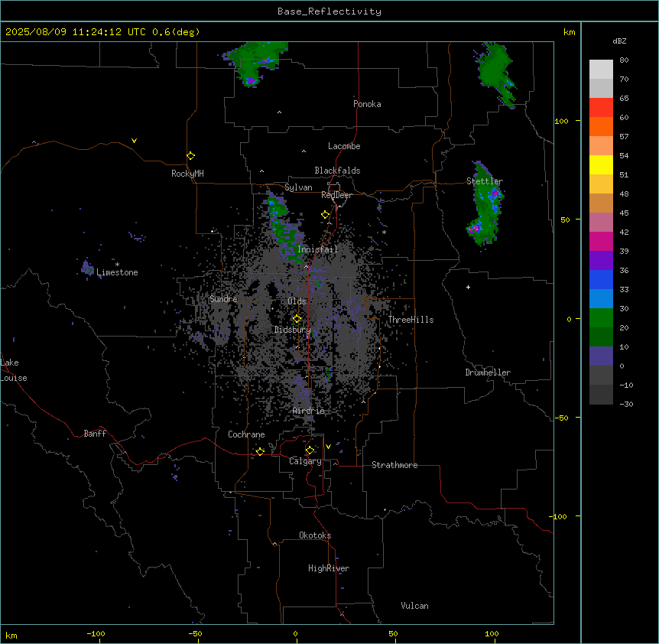This screenshot has height=644, width=659.
Task: Click the yellow diamond marker above Calgary
Action: (310, 450)
